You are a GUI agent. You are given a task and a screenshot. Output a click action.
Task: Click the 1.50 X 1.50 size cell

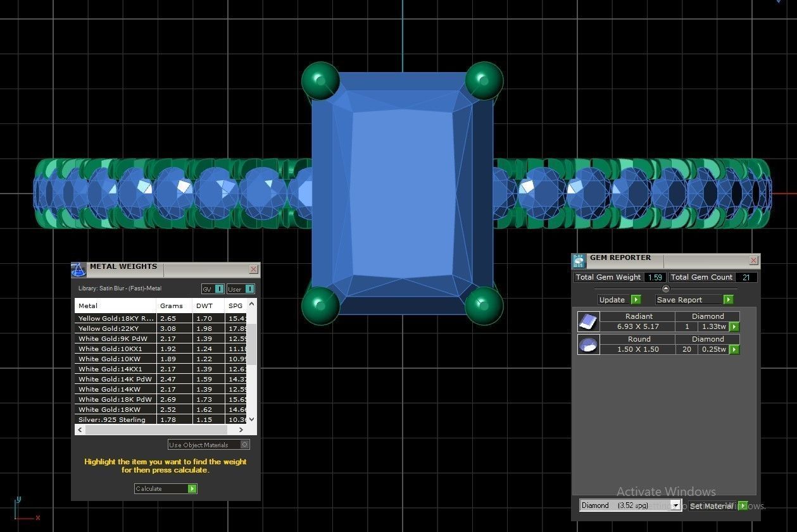click(638, 349)
